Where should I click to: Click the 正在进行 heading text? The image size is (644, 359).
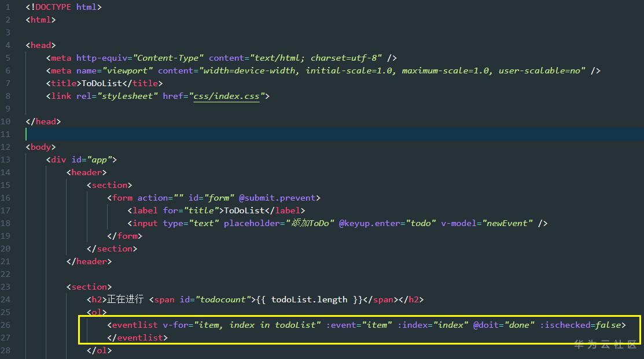coord(125,299)
